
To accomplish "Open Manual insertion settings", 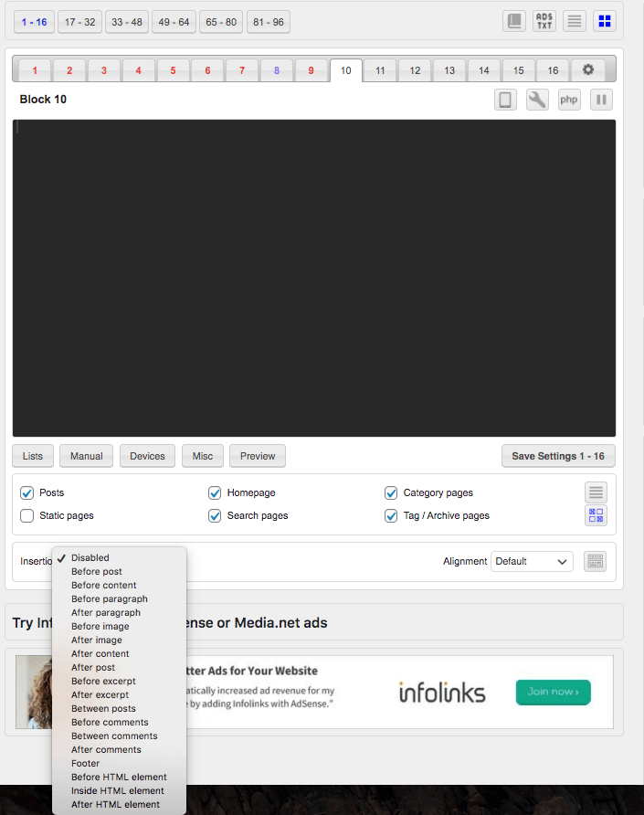I will coord(86,456).
